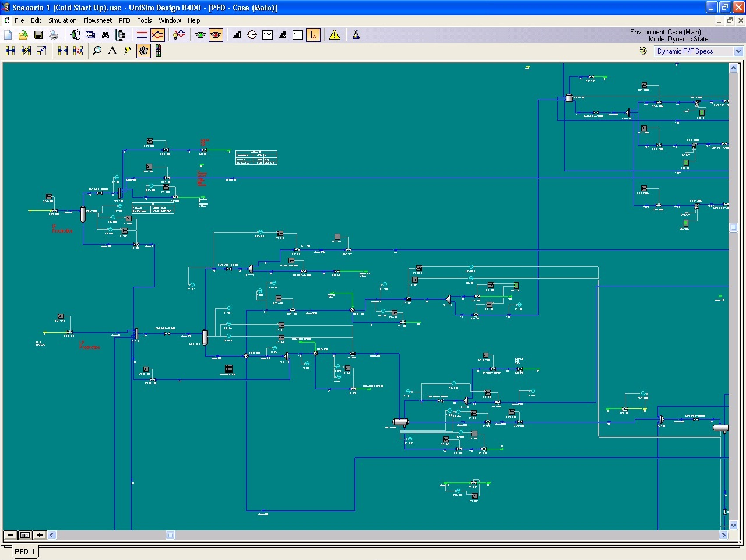Click the yellow warning triangle icon
This screenshot has height=560, width=746.
click(x=335, y=35)
